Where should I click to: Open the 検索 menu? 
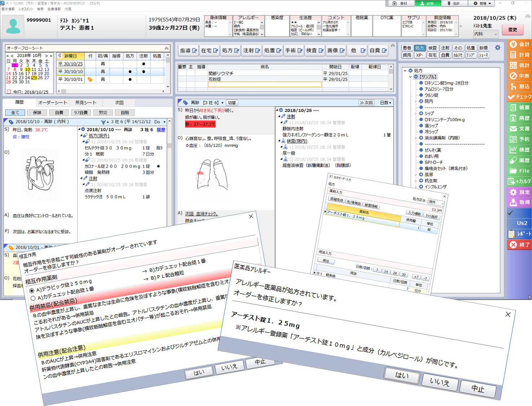point(40,9)
